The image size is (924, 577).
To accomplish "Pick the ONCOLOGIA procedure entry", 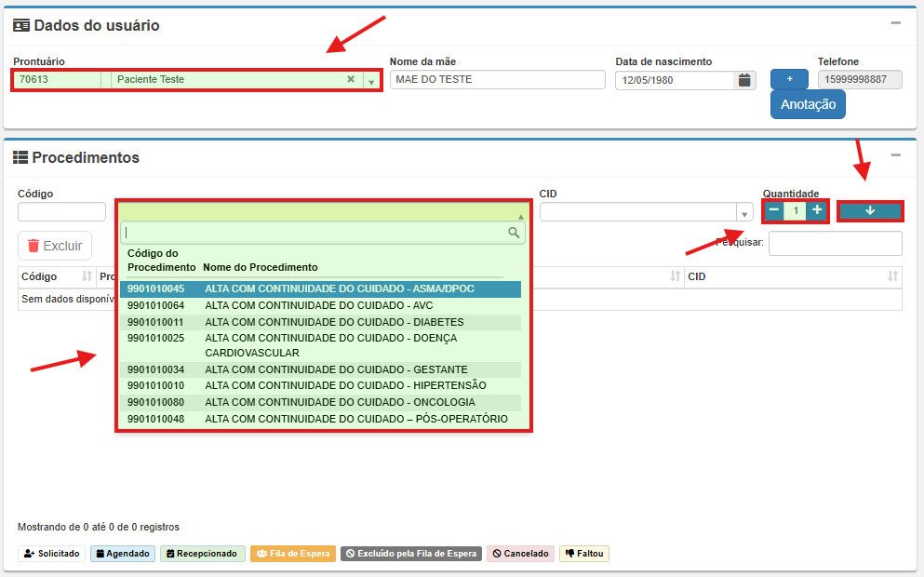I will [x=319, y=403].
